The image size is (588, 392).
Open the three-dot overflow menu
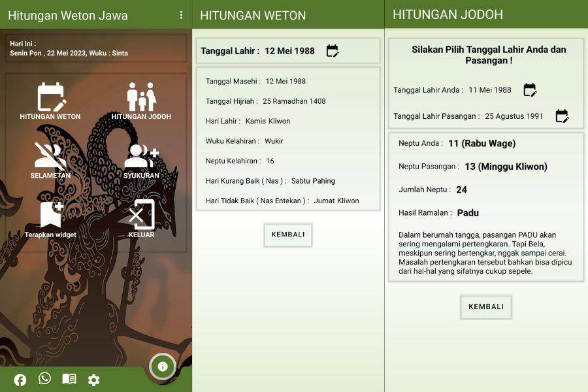181,15
